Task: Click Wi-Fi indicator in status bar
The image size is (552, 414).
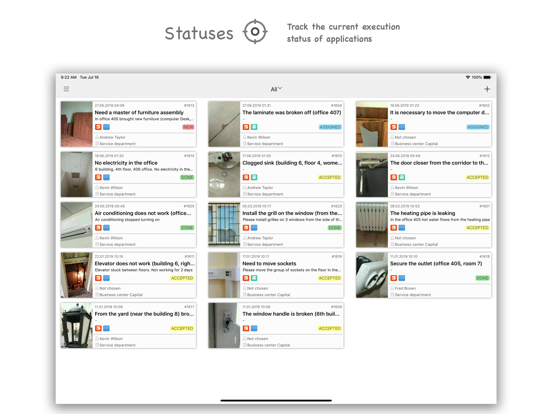Action: click(x=468, y=77)
